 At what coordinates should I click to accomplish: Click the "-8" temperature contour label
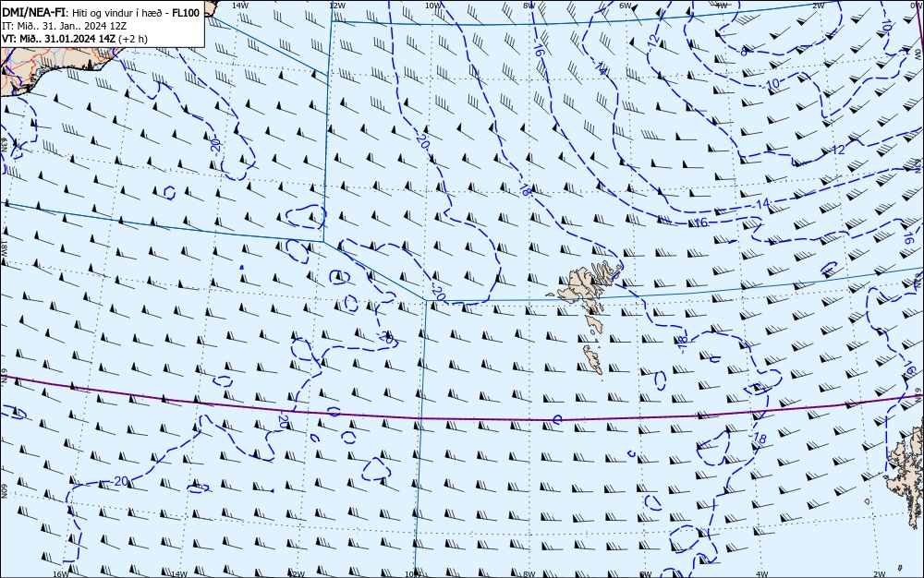(743, 51)
